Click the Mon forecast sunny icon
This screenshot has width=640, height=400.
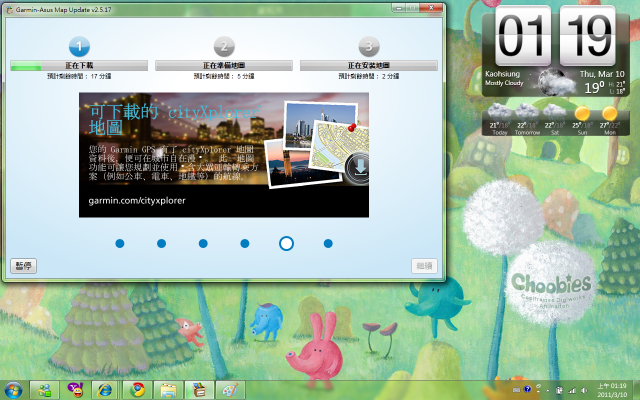point(609,113)
